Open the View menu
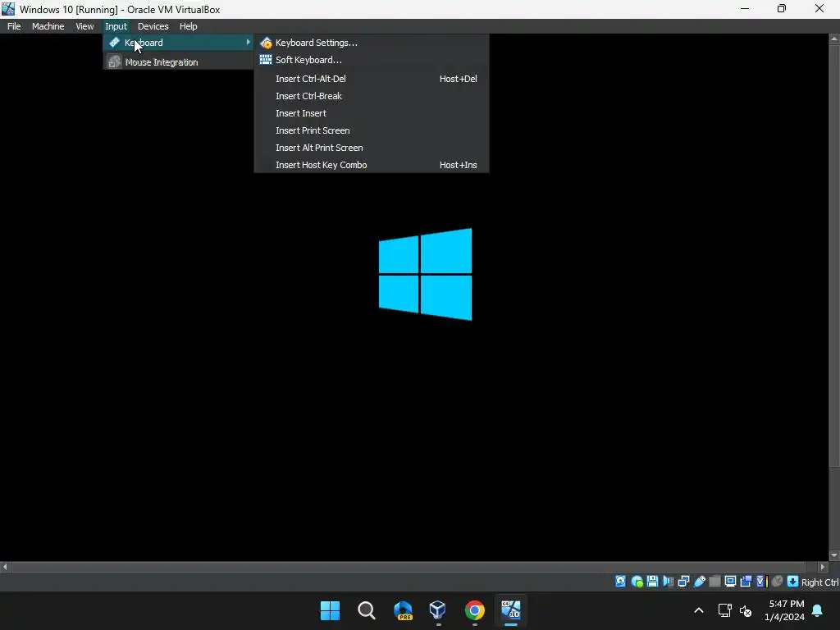Screen dimensions: 840x630 tap(84, 26)
